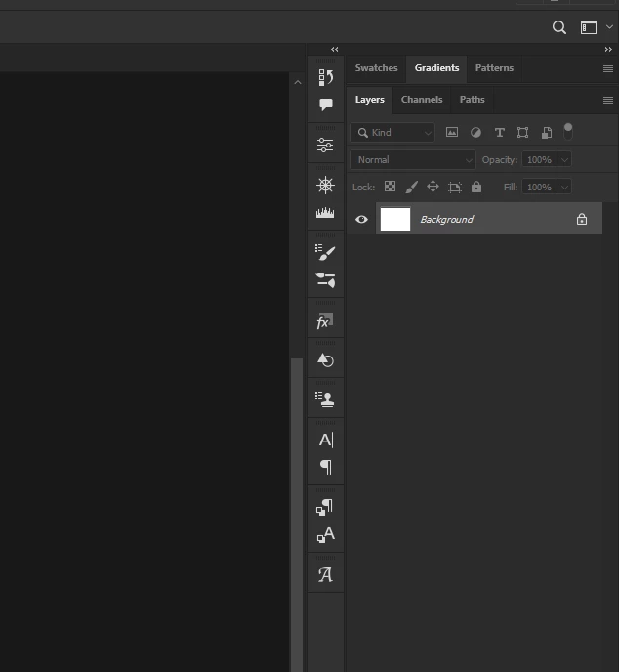This screenshot has width=619, height=672.
Task: Expand the workspace switcher chevron
Action: tap(609, 27)
